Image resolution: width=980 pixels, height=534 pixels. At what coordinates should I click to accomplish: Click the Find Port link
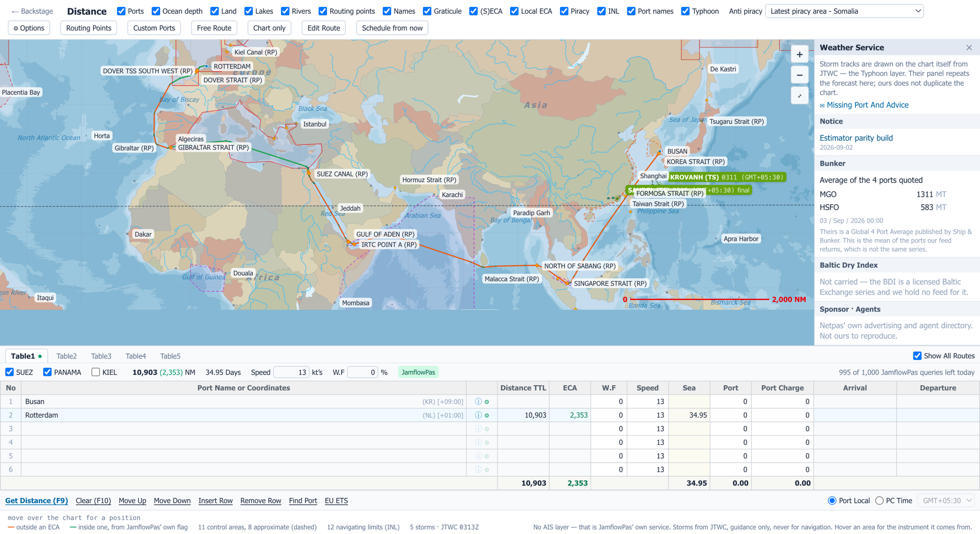tap(303, 501)
